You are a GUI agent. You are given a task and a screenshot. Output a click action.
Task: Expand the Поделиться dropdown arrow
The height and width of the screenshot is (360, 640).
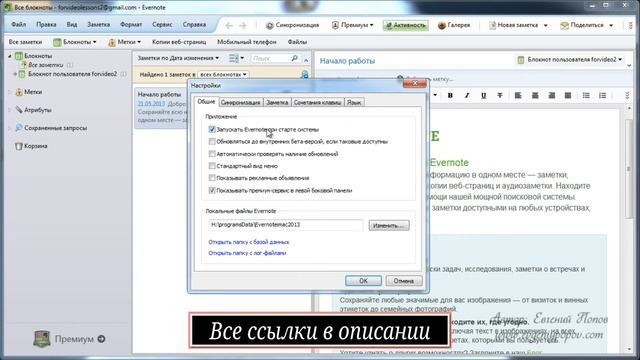click(x=611, y=25)
